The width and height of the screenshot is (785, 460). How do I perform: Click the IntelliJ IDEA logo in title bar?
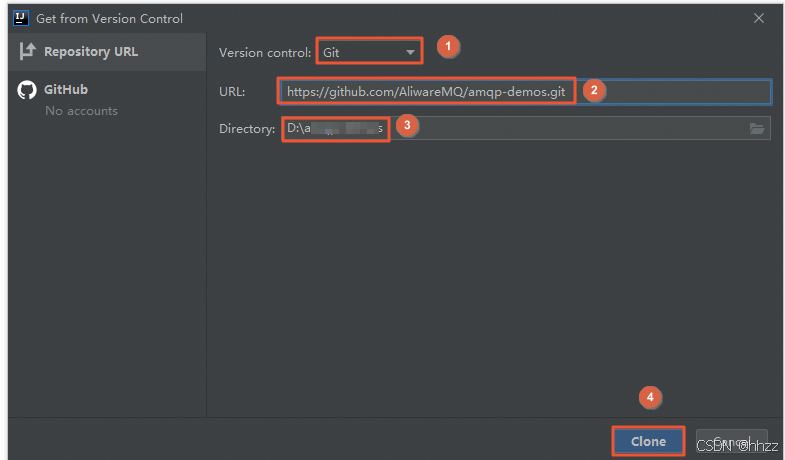(21, 19)
